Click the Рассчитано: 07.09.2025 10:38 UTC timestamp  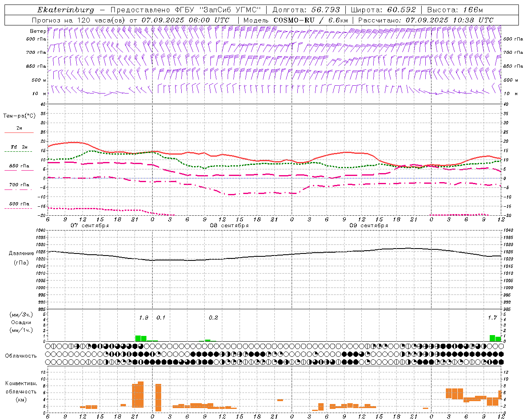tap(426, 20)
